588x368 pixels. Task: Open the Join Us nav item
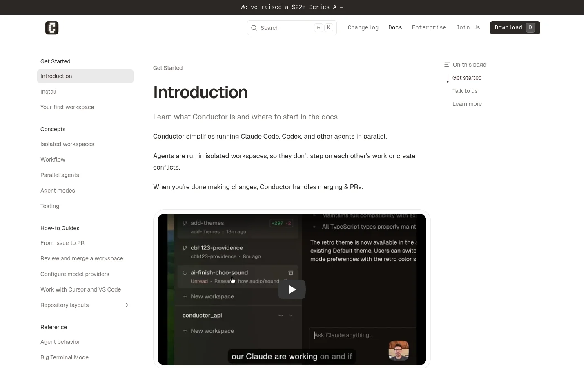click(x=468, y=28)
